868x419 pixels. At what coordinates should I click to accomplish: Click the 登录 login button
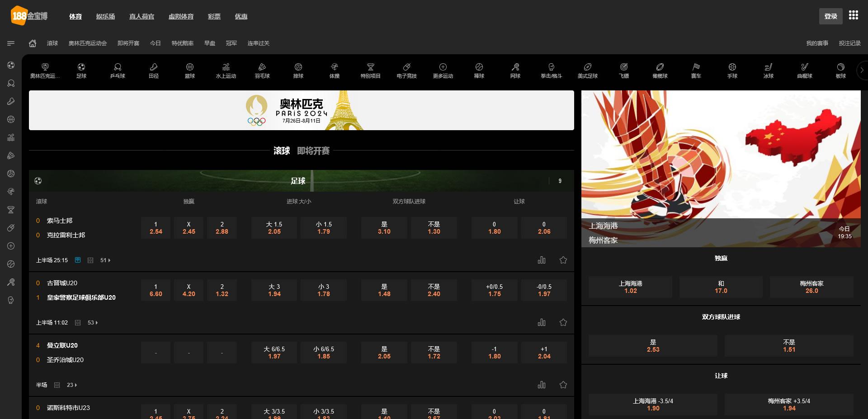click(831, 16)
